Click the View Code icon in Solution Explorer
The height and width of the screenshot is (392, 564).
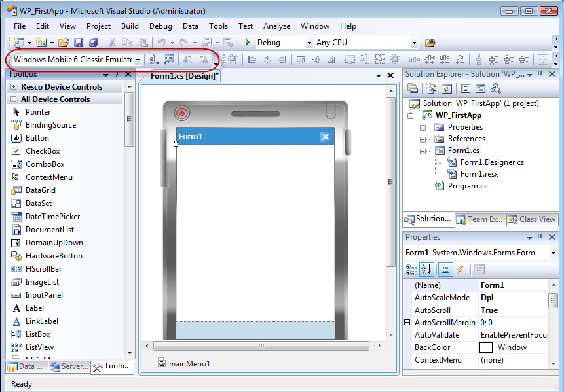click(x=466, y=88)
